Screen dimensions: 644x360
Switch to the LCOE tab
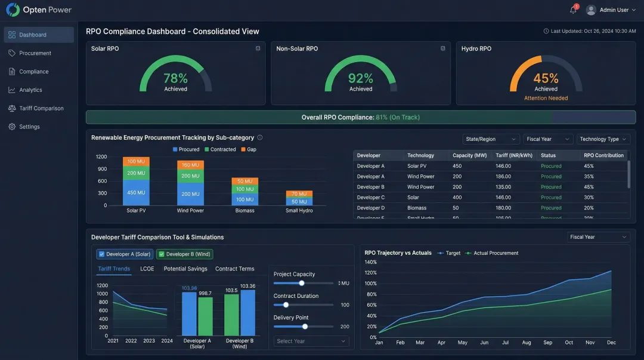click(147, 268)
